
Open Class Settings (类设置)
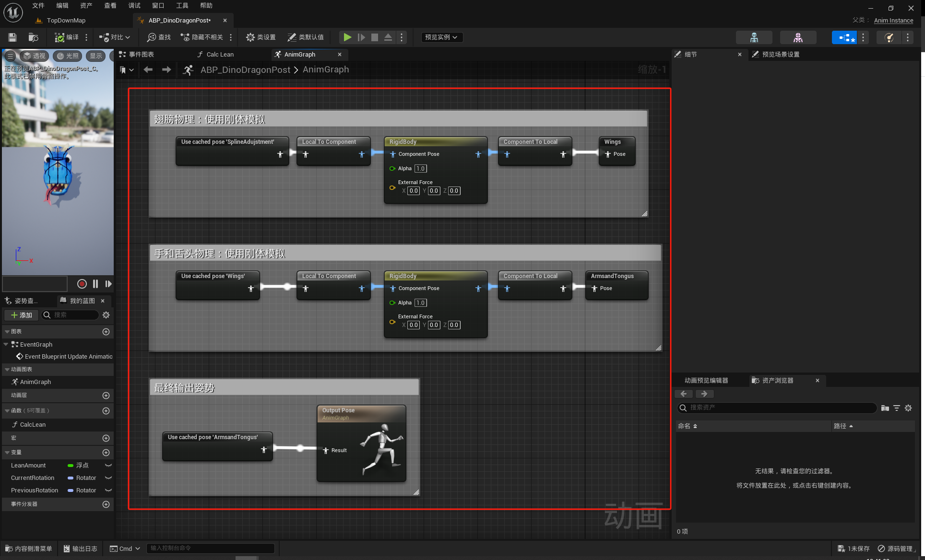point(261,37)
